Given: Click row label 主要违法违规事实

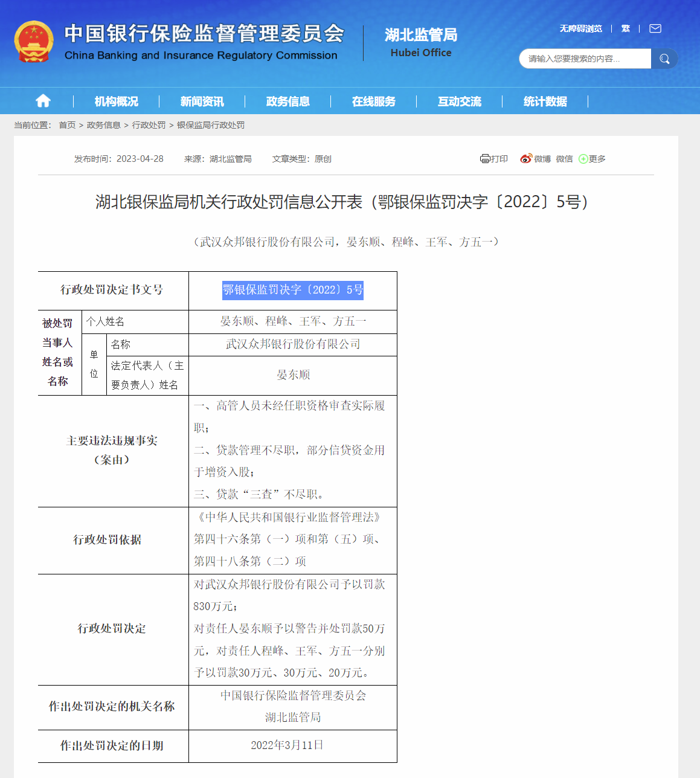Looking at the screenshot, I should (112, 441).
